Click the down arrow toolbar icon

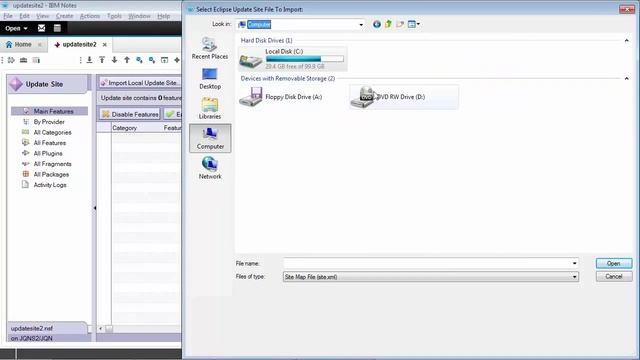tap(115, 60)
